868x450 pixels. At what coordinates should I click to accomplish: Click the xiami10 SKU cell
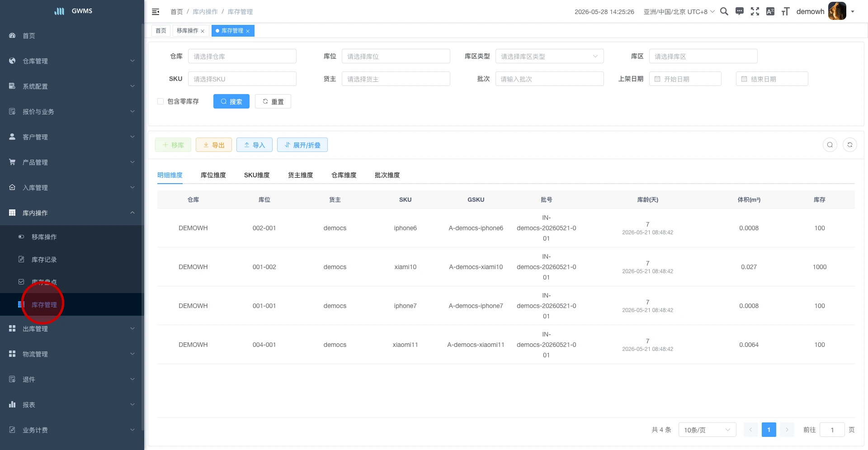406,267
